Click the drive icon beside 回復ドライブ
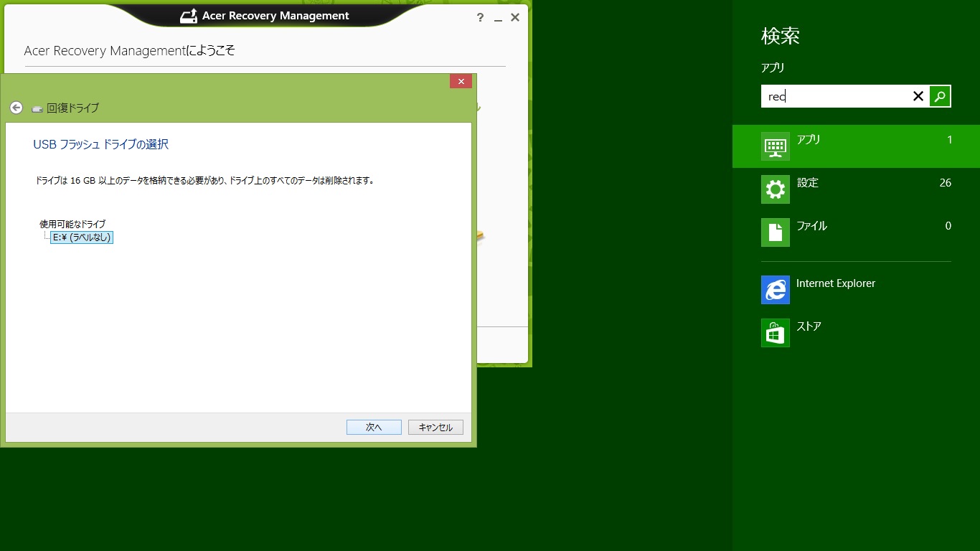The image size is (980, 551). pyautogui.click(x=37, y=109)
